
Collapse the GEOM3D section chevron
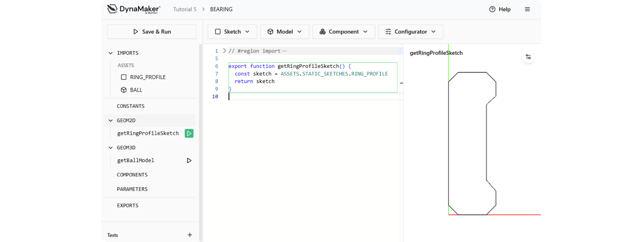111,148
